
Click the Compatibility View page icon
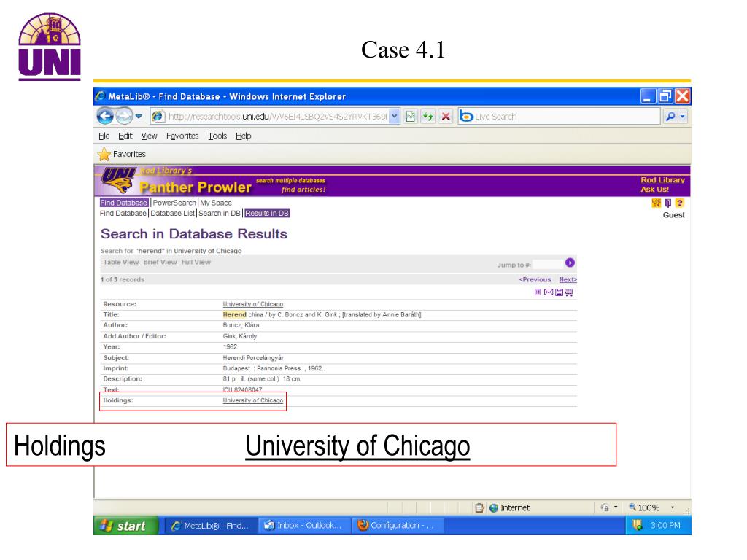tap(410, 116)
